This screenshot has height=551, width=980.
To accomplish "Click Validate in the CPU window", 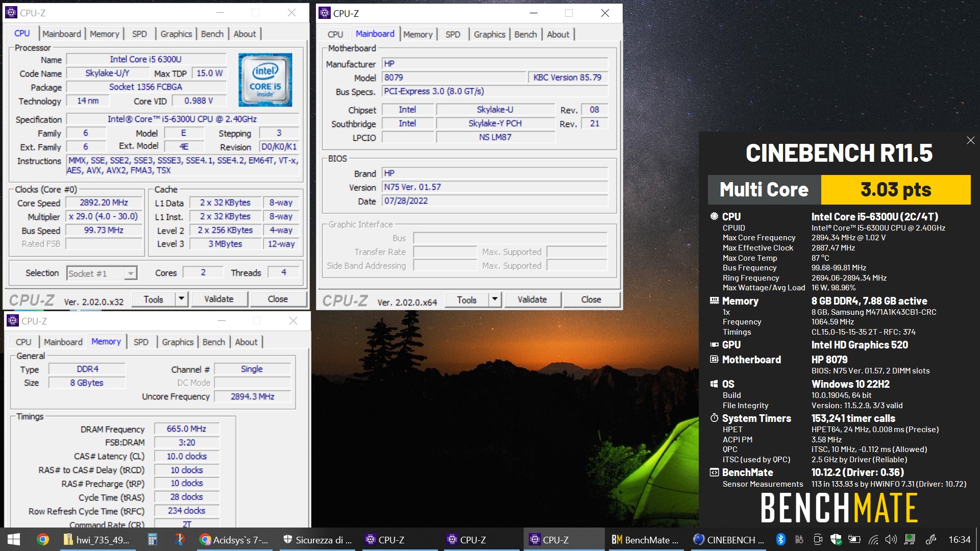I will coord(219,299).
